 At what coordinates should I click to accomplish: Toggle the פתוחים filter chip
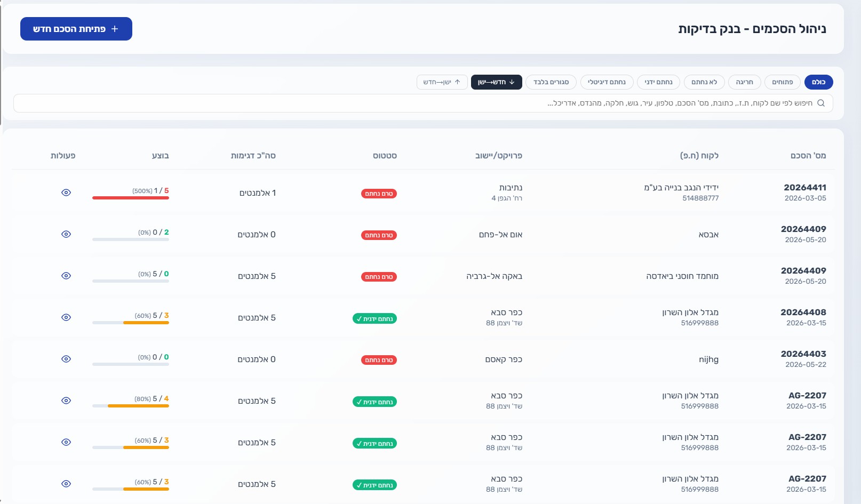pos(782,82)
